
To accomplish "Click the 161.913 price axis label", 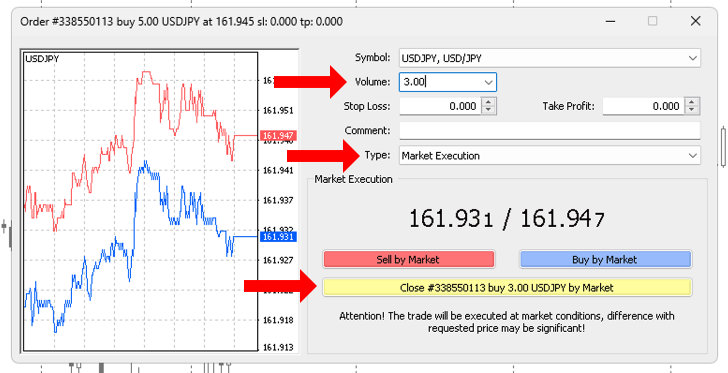I will 278,347.
